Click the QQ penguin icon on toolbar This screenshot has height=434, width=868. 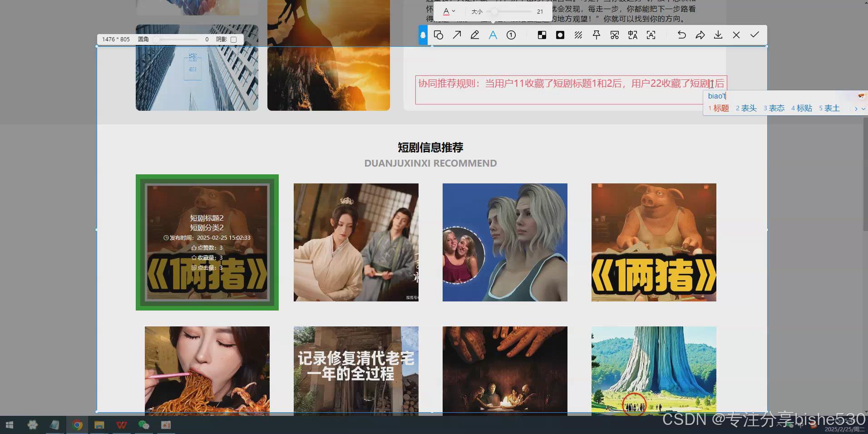pyautogui.click(x=423, y=35)
